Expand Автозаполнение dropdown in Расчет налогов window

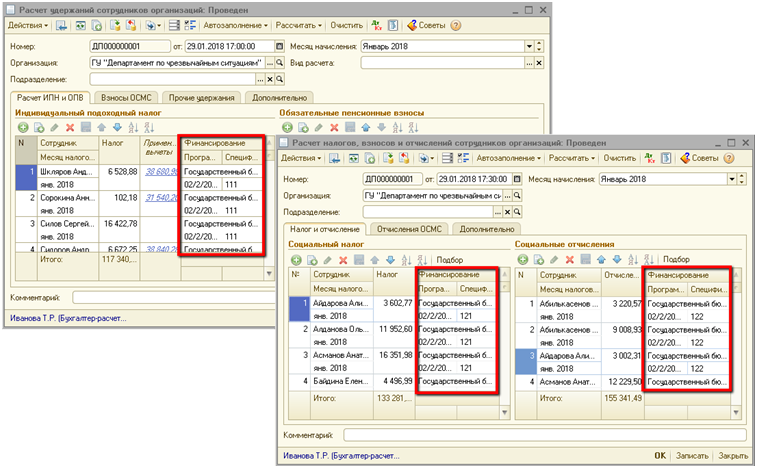pos(508,158)
